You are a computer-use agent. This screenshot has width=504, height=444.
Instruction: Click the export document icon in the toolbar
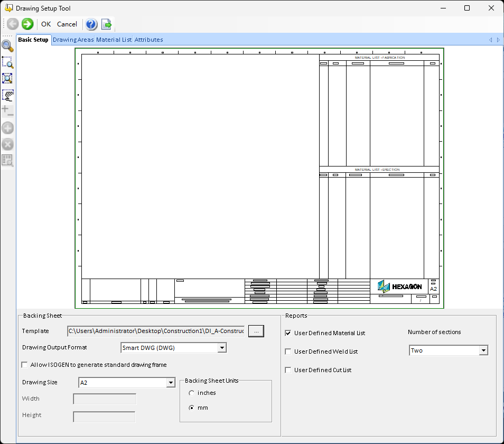pyautogui.click(x=107, y=24)
